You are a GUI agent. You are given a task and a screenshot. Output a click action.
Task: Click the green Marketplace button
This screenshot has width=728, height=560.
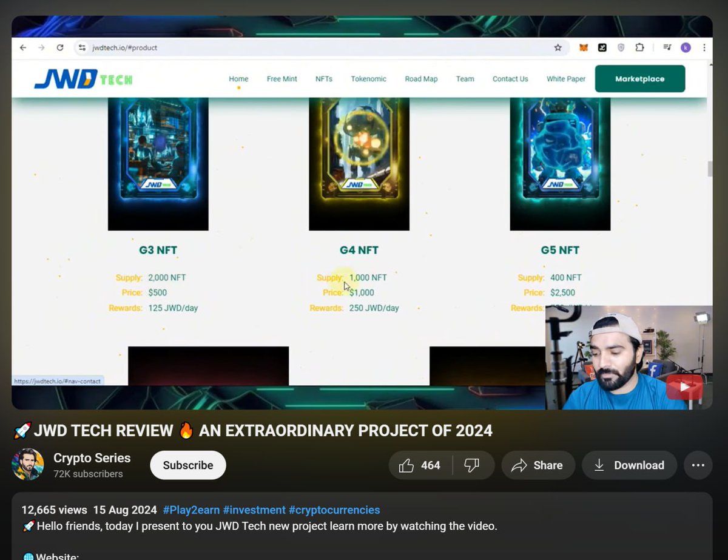tap(640, 79)
